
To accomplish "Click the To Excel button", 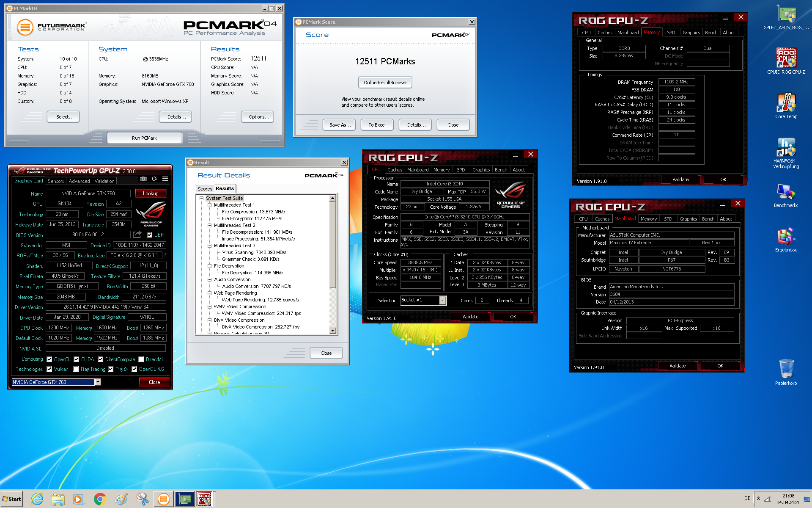I will [x=377, y=125].
